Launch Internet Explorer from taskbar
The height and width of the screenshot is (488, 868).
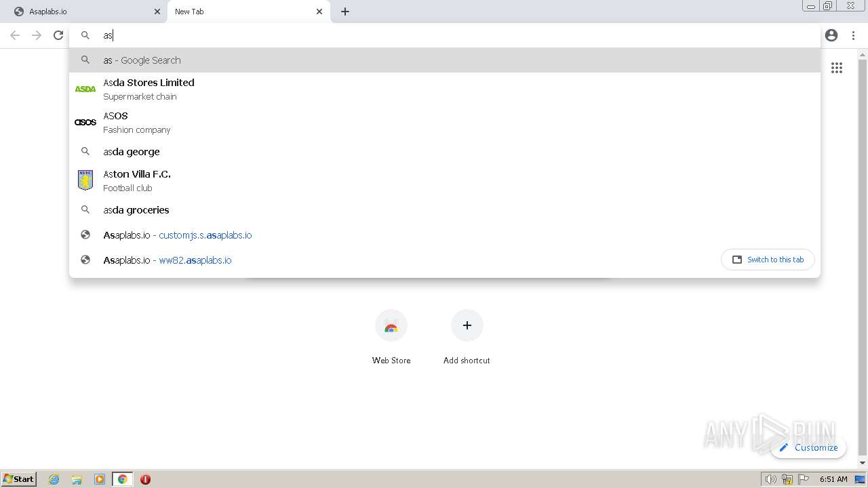pyautogui.click(x=54, y=479)
